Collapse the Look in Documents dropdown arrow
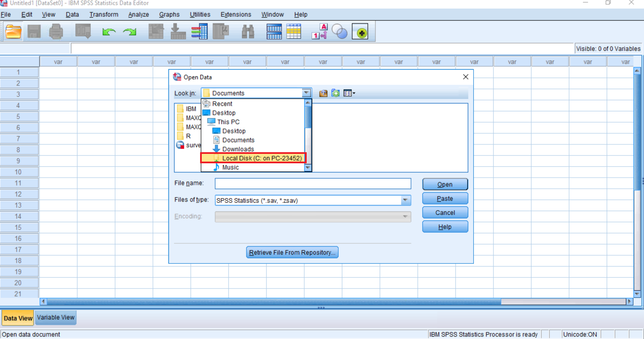Viewport: 644px width, 339px height. (x=306, y=93)
